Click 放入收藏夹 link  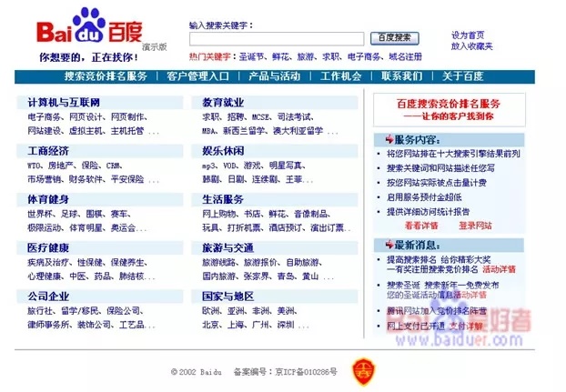point(471,46)
